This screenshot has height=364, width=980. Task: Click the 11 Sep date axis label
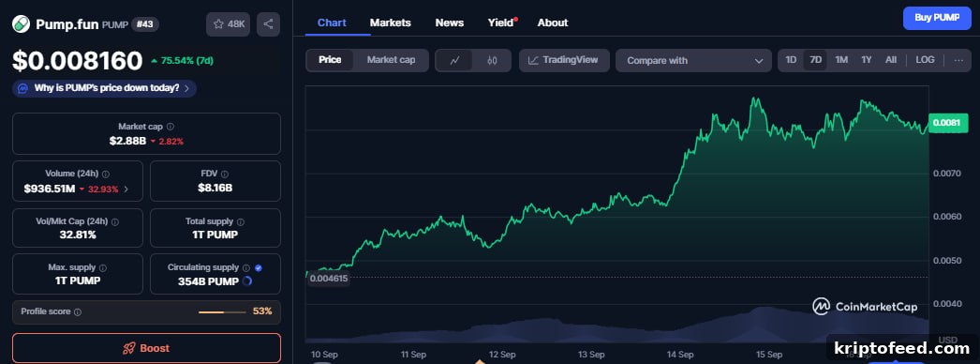413,354
